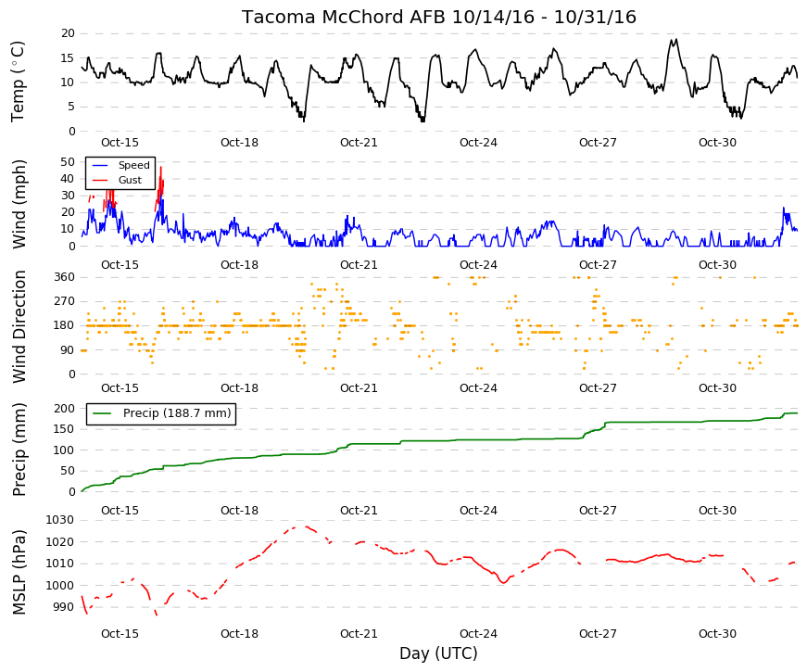Click the Wind Direction axis label
This screenshot has width=807, height=672.
[x=19, y=326]
